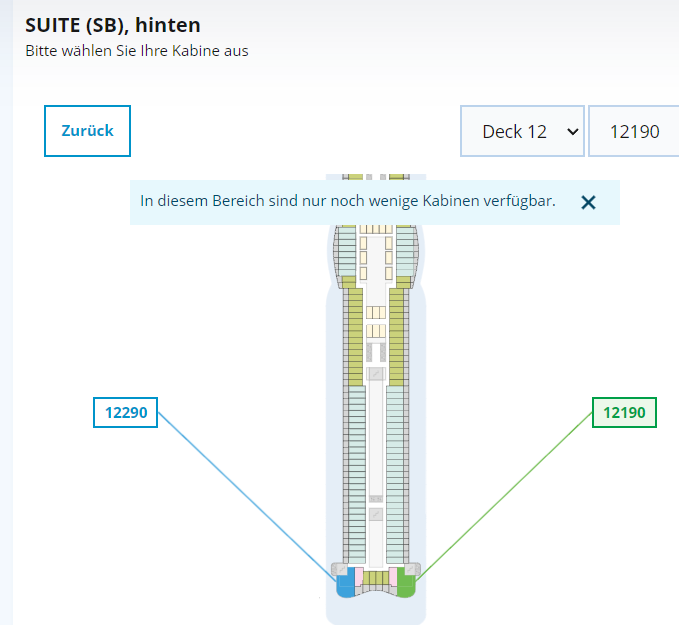Click the blue suite on the deck plan
The image size is (679, 625).
click(345, 584)
